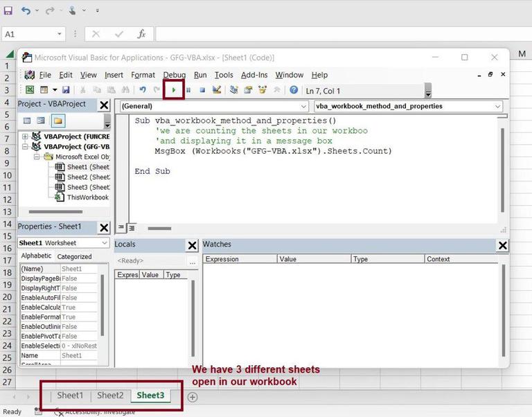Expand the VBAProject (FUNCRE tree node
Viewport: 532px width, 417px height.
click(x=25, y=136)
